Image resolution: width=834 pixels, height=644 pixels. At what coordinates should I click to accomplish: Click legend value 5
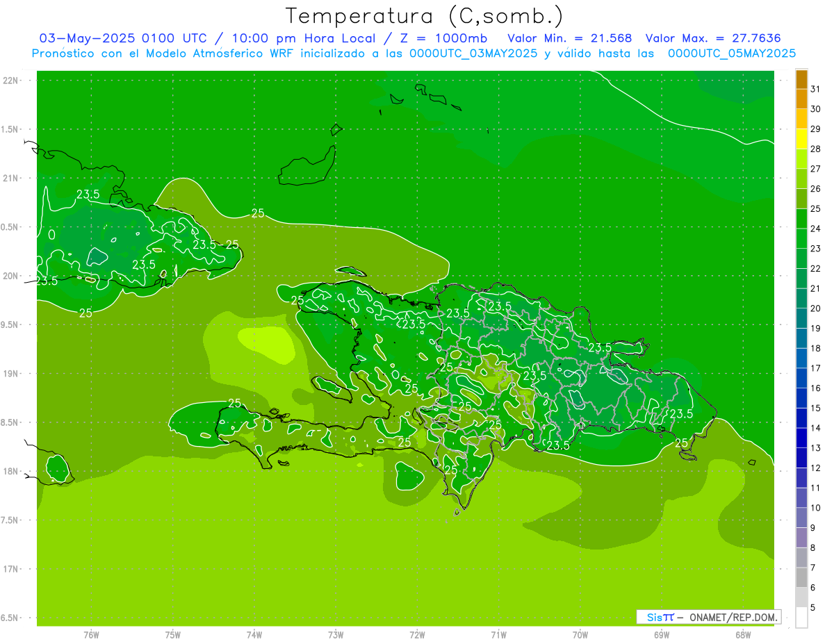pyautogui.click(x=813, y=607)
